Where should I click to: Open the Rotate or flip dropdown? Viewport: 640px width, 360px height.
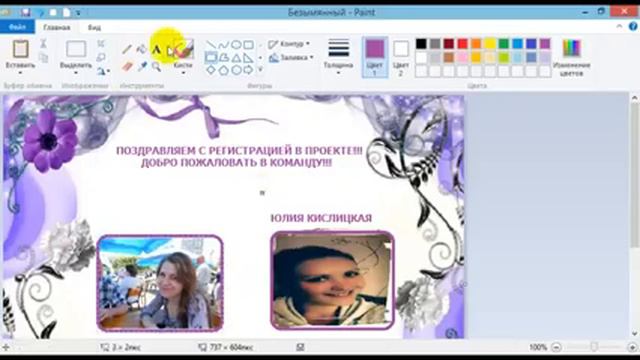(x=103, y=71)
